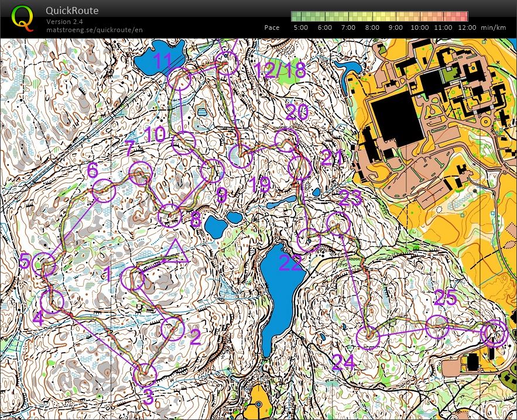Select control circle 7

[x=141, y=174]
